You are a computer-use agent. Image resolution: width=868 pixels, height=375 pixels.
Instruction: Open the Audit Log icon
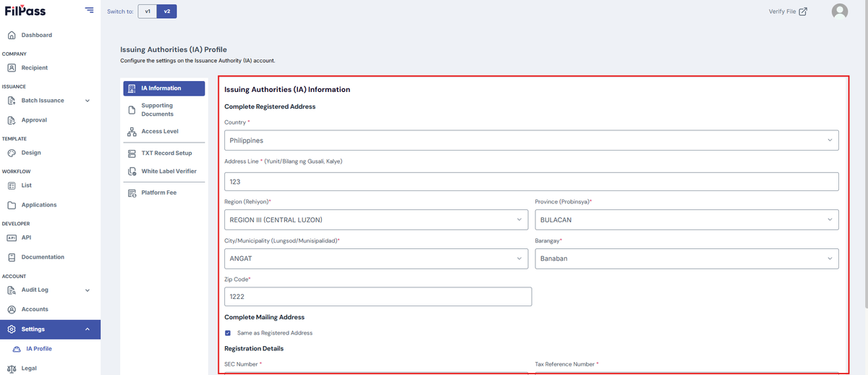click(x=12, y=290)
